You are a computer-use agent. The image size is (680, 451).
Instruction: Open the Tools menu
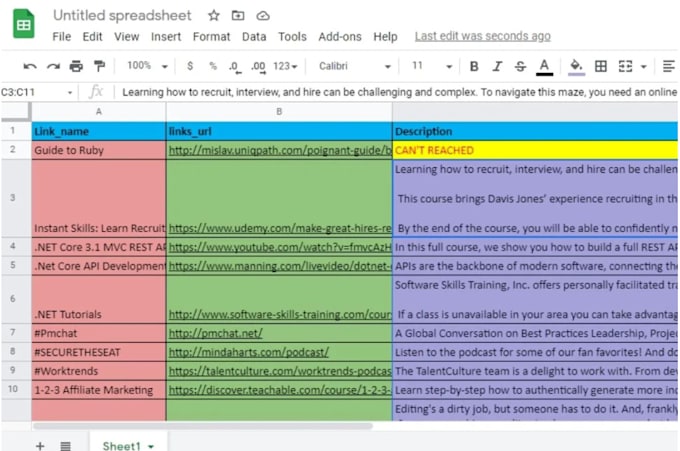pos(292,36)
